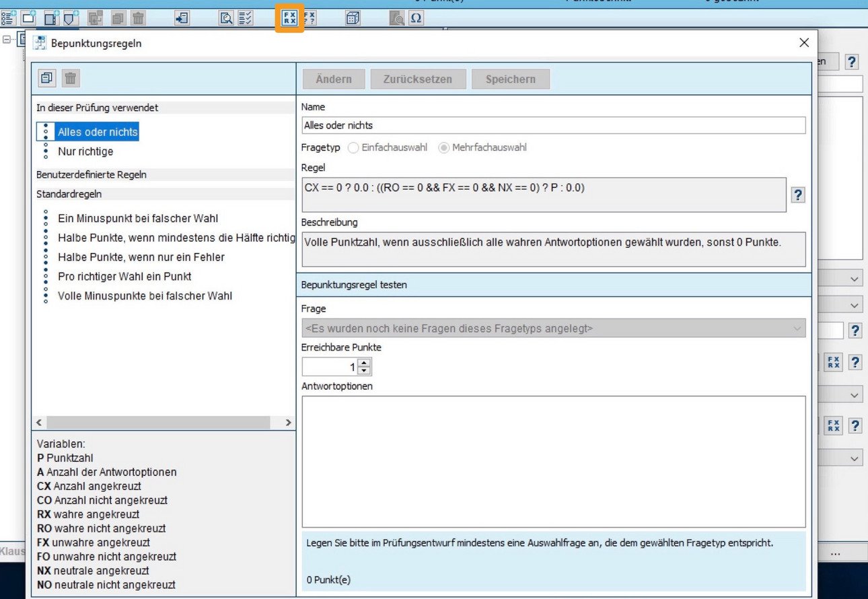Click the Speichern button
Viewport: 868px width, 599px height.
511,79
